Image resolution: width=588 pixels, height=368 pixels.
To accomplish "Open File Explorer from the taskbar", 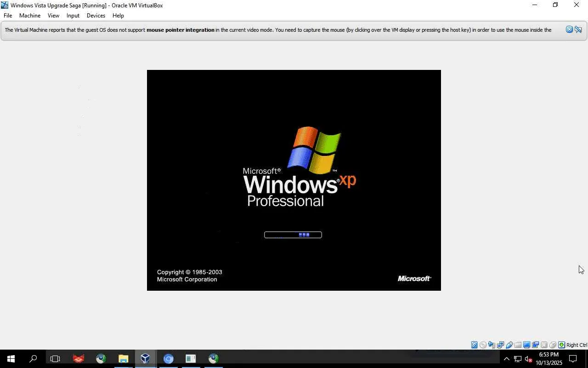I will click(123, 359).
